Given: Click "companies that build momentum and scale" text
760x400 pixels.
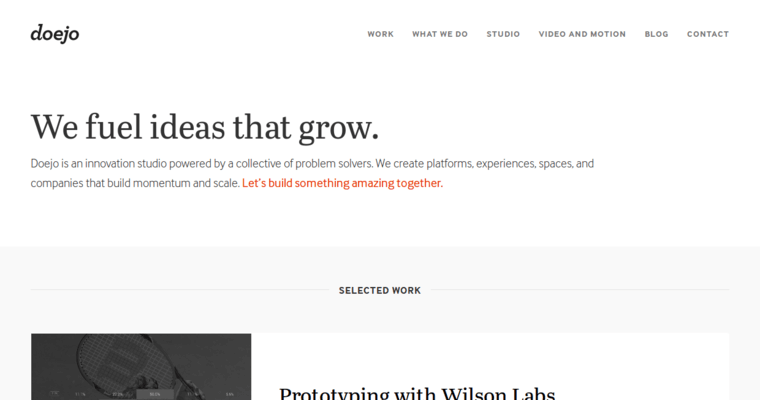Looking at the screenshot, I should pyautogui.click(x=135, y=183).
